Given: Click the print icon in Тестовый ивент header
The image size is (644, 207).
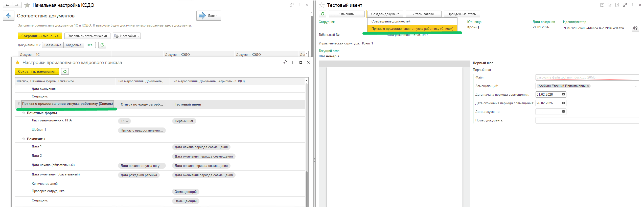Looking at the screenshot, I should [610, 5].
